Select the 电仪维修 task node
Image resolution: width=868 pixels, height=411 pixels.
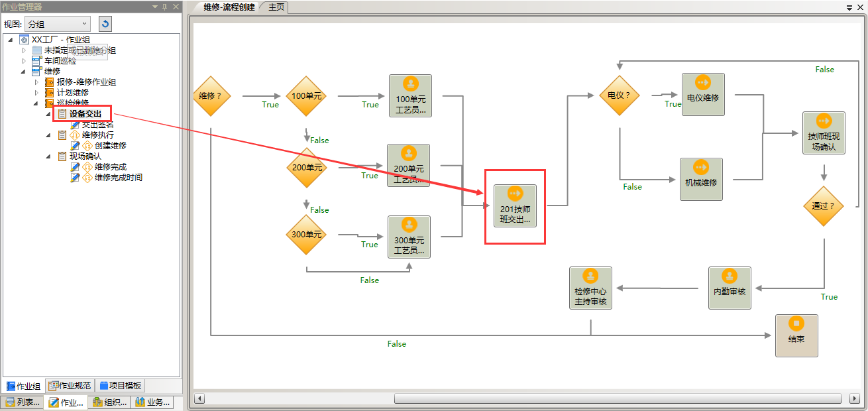[702, 95]
